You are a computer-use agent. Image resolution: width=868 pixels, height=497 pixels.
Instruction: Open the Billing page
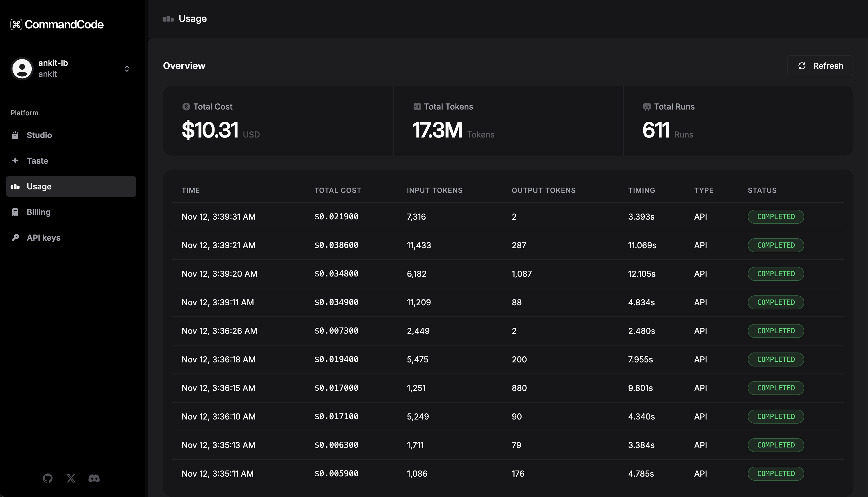(38, 212)
